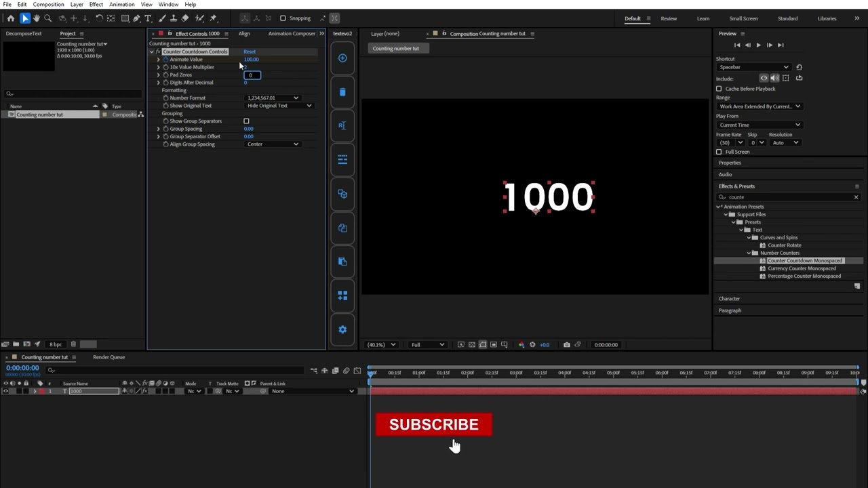Select the Pen tool
Image resolution: width=868 pixels, height=488 pixels.
(x=137, y=18)
